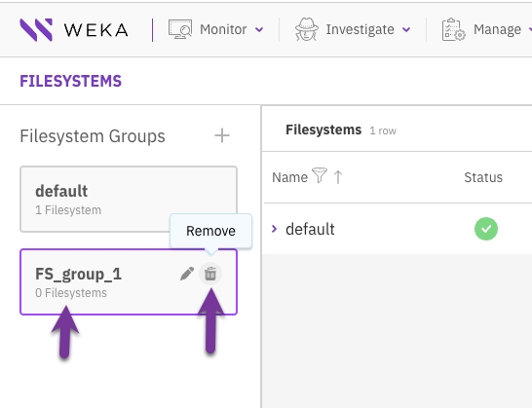Click the Manage clipboard gear icon
This screenshot has height=408, width=532.
pyautogui.click(x=454, y=29)
